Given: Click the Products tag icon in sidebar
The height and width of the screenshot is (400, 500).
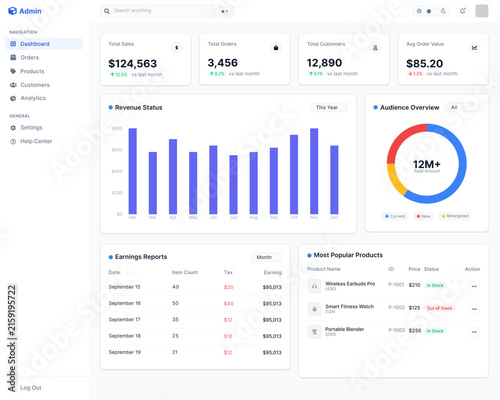Looking at the screenshot, I should (x=13, y=71).
